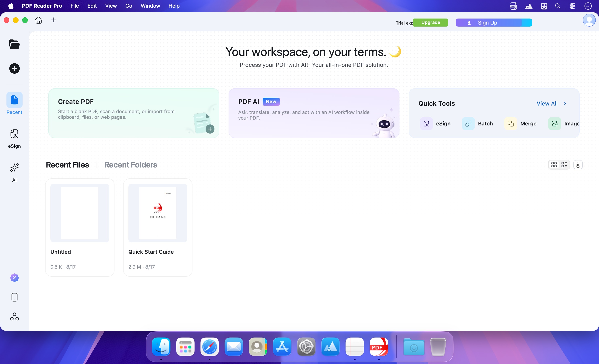Click the three-circles icon at sidebar bottom
This screenshot has height=364, width=599.
pyautogui.click(x=15, y=316)
